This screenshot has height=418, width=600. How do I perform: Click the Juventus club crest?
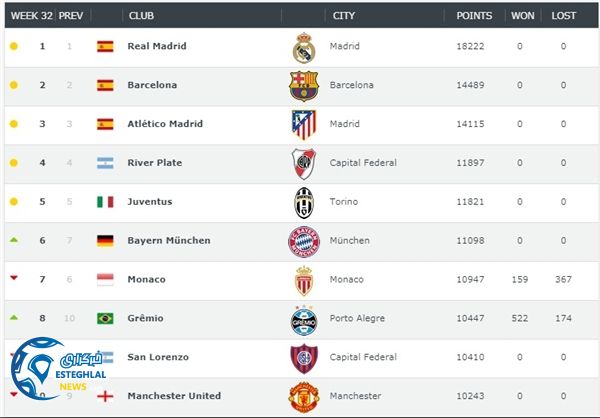304,202
